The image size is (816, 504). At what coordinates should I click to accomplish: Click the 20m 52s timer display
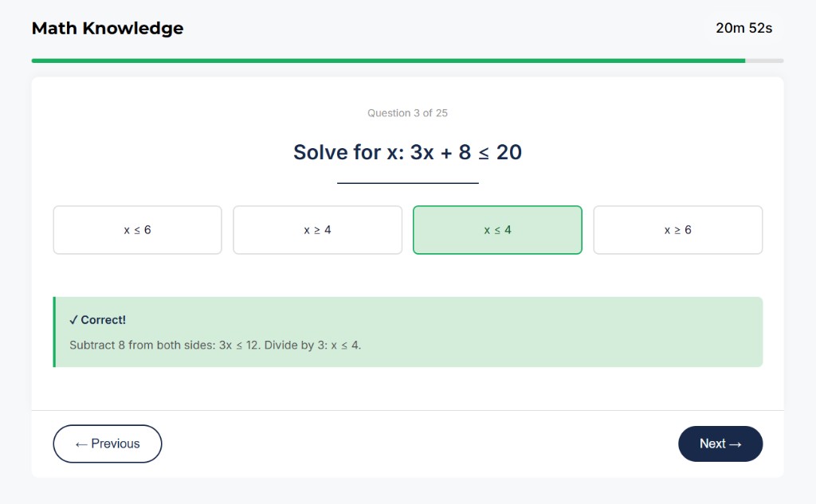[744, 28]
